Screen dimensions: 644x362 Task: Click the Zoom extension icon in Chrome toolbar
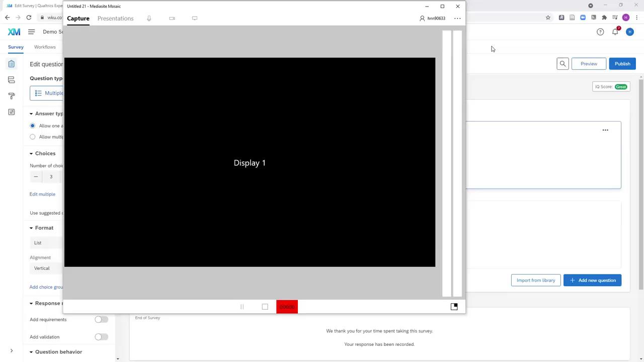[583, 18]
